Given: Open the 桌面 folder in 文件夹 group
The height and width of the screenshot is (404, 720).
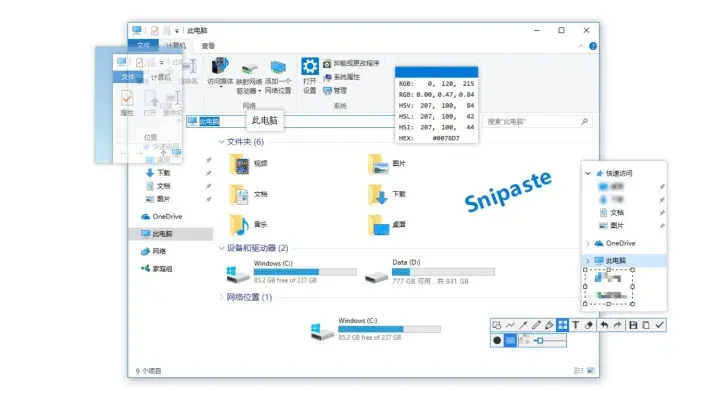Looking at the screenshot, I should click(387, 225).
